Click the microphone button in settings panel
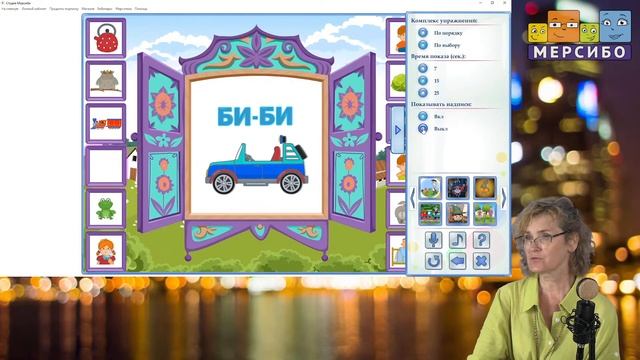This screenshot has height=360, width=640. click(x=433, y=240)
